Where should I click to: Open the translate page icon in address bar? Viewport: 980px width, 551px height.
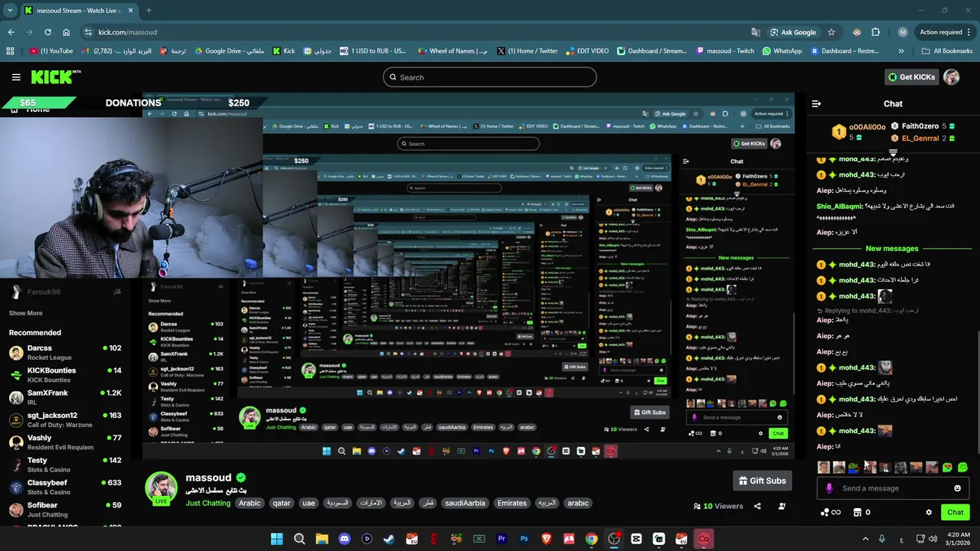756,32
